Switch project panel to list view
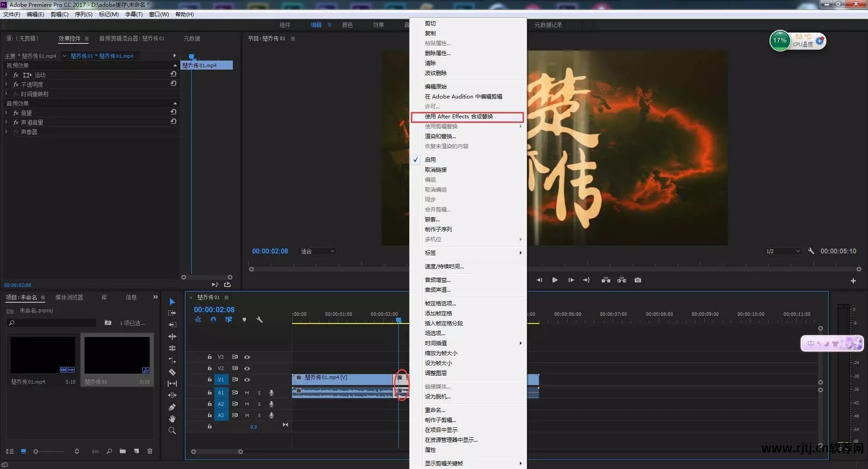 [x=10, y=451]
